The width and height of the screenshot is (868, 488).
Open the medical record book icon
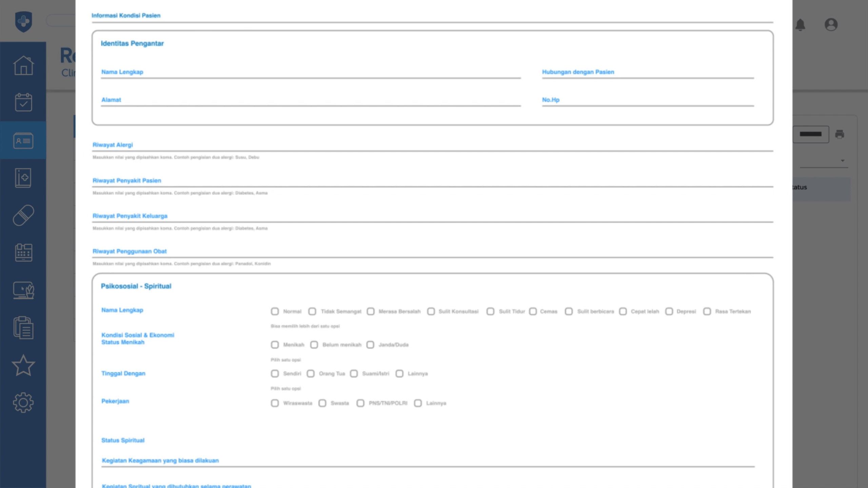click(23, 178)
